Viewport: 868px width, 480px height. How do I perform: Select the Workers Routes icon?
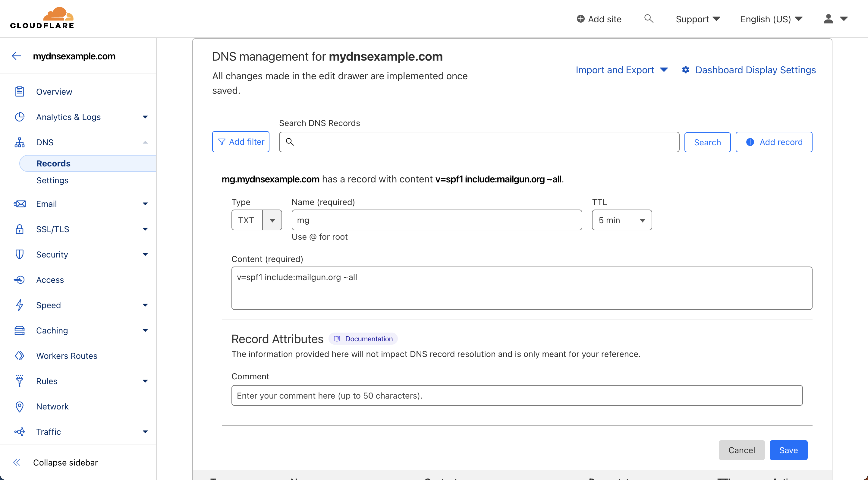tap(20, 355)
